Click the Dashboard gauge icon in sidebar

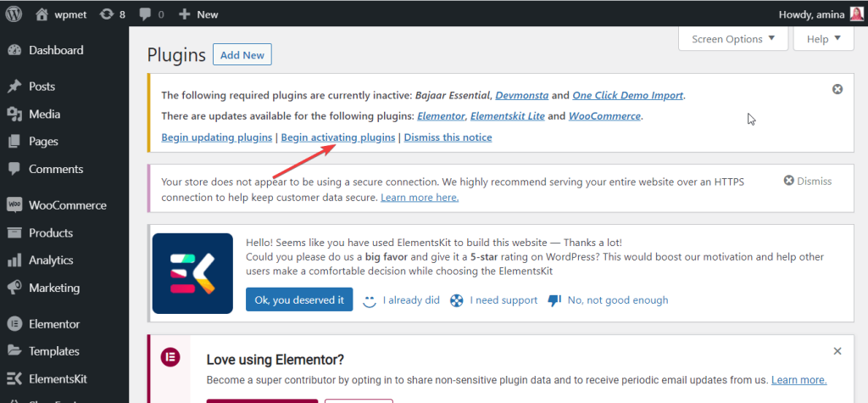14,50
